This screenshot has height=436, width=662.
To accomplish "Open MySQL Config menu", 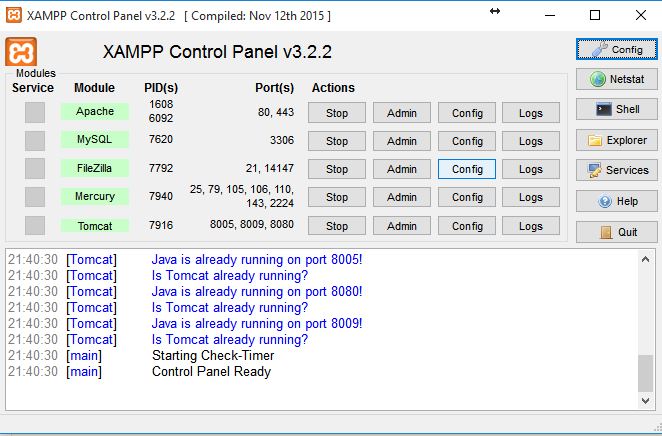I will coord(467,141).
